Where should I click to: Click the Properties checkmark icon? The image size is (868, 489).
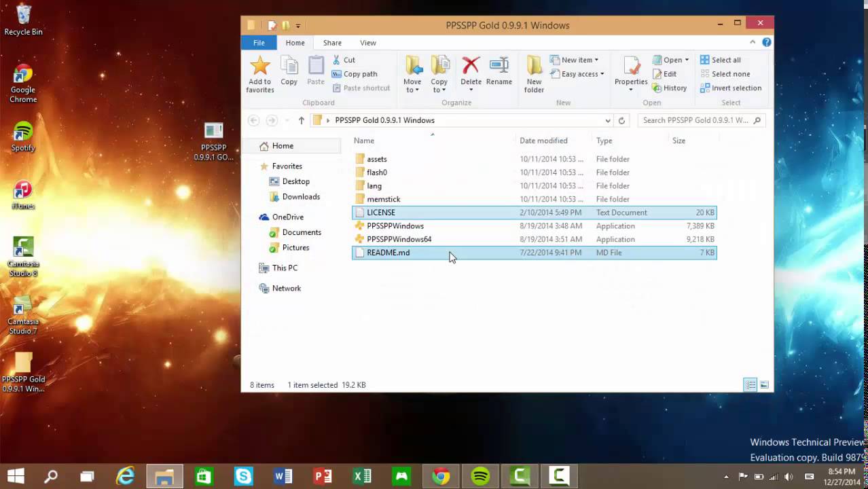tap(632, 67)
